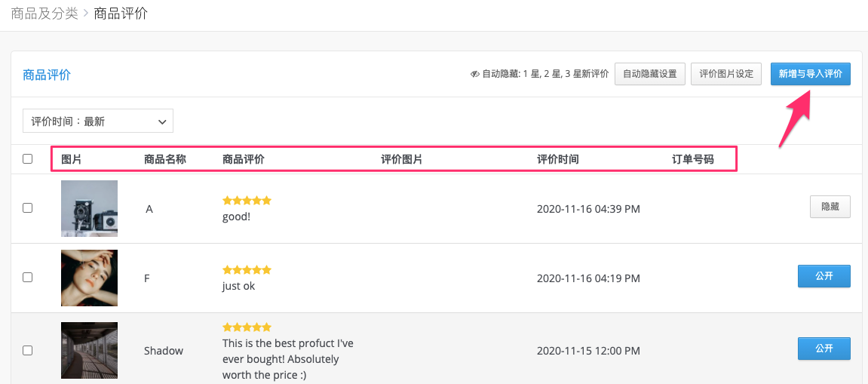Expand the 评价时间：最新 sort dropdown
This screenshot has height=384, width=868.
point(98,121)
